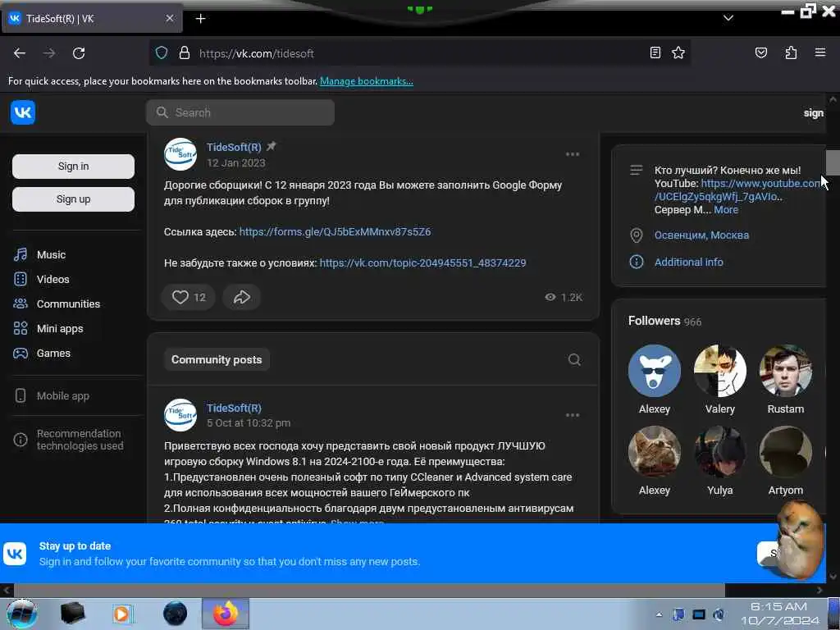Screen dimensions: 840x630
Task: Open the extensions puzzle icon
Action: (x=791, y=52)
